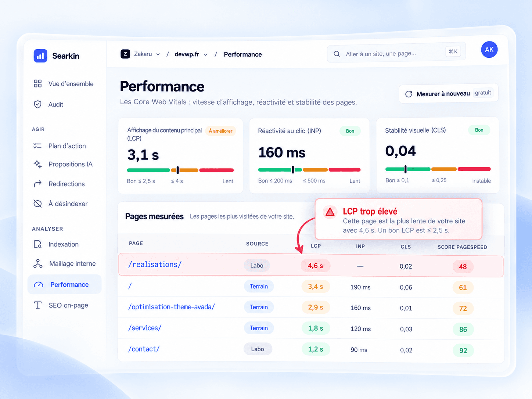The width and height of the screenshot is (532, 399).
Task: Click Performance in the breadcrumb
Action: point(242,54)
